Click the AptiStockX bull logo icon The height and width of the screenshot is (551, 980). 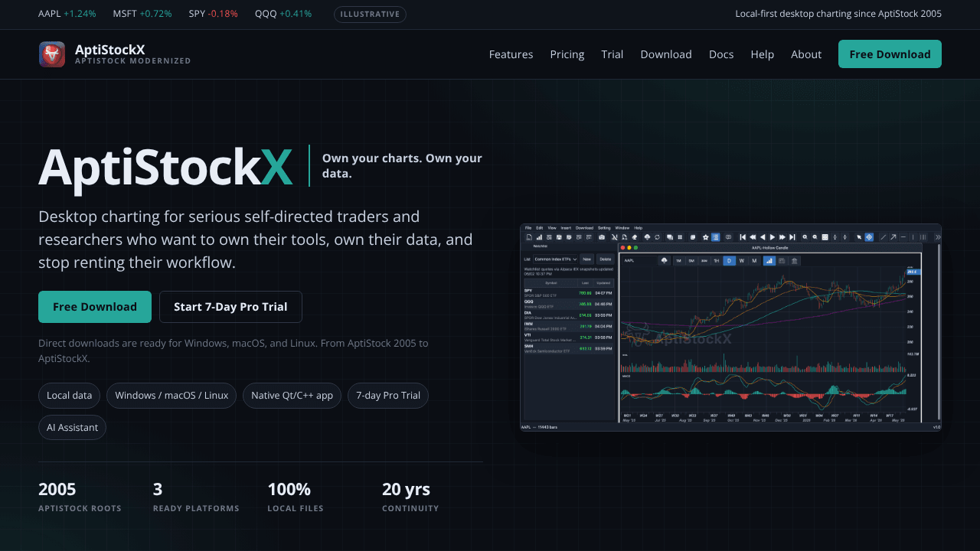point(52,54)
